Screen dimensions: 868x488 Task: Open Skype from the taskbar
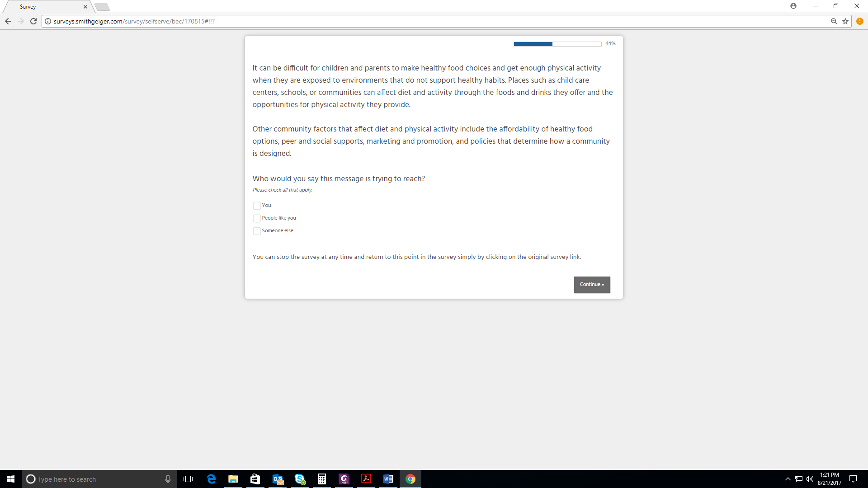[x=300, y=479]
